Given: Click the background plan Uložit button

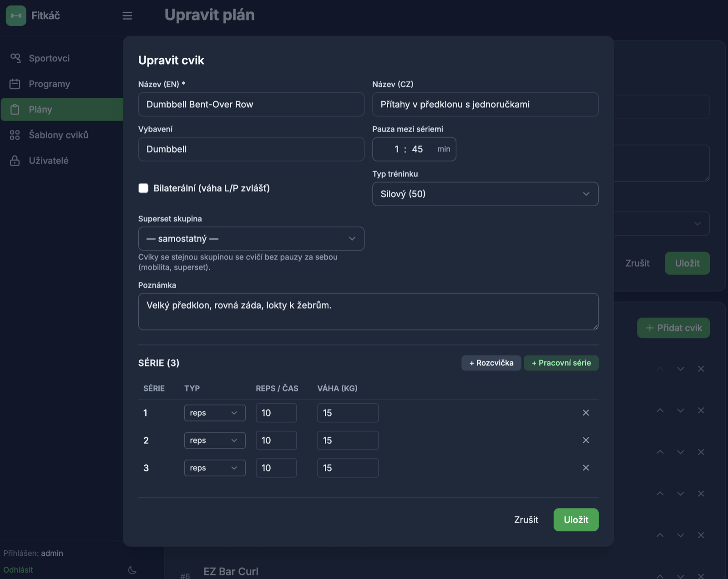Looking at the screenshot, I should [687, 263].
